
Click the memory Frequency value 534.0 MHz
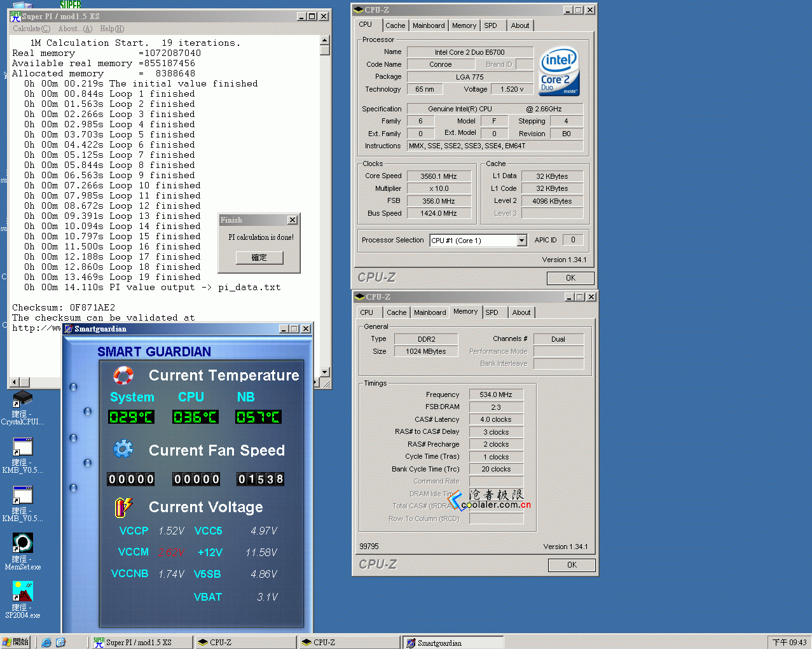pyautogui.click(x=496, y=394)
